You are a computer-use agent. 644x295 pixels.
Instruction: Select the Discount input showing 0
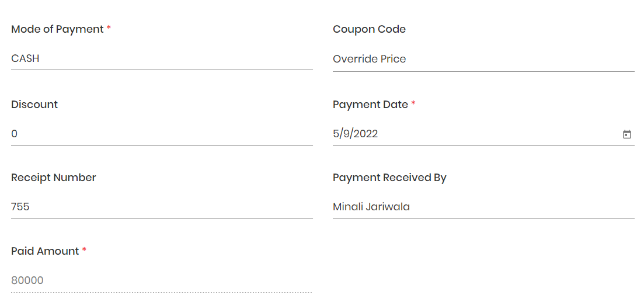click(162, 134)
